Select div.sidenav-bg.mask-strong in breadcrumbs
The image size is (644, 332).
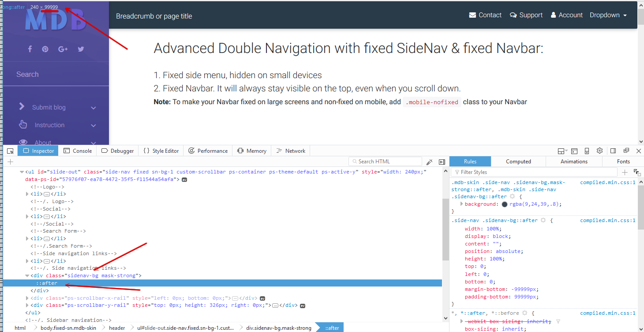(279, 328)
